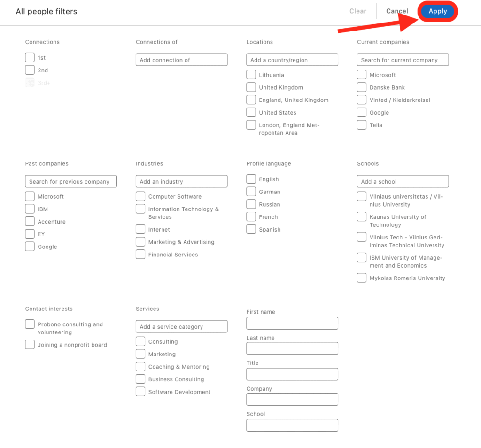The height and width of the screenshot is (448, 481).
Task: Check Kaunas University of Technology school
Action: [x=362, y=217]
